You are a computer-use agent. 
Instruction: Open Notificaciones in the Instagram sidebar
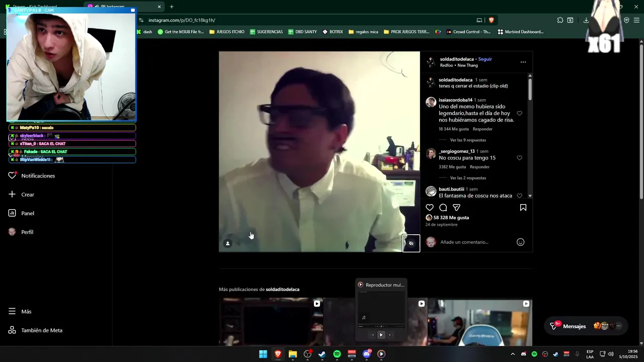tap(32, 176)
